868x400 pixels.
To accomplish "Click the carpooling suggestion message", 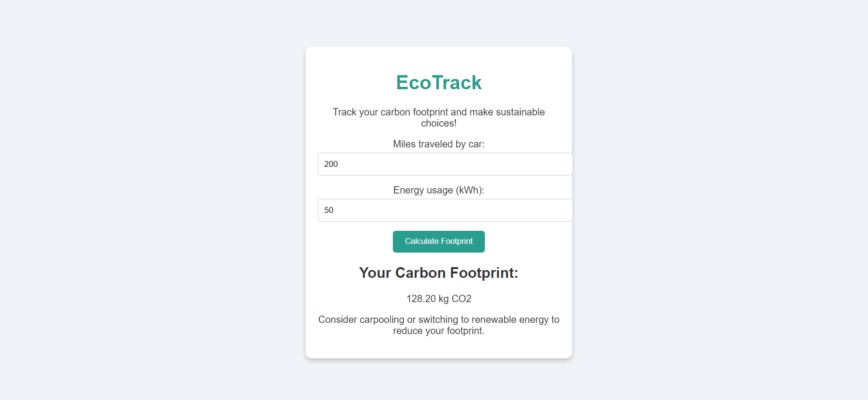I will [x=438, y=325].
